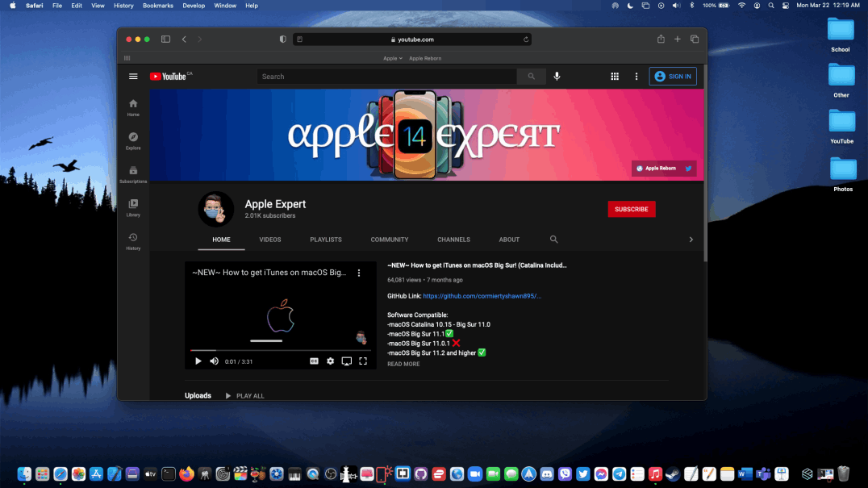Open Explore in the left sidebar

133,140
